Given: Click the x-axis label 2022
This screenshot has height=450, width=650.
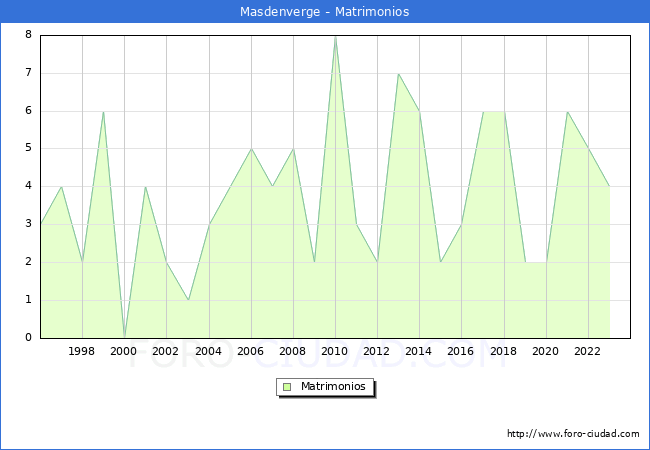Looking at the screenshot, I should (x=588, y=352).
